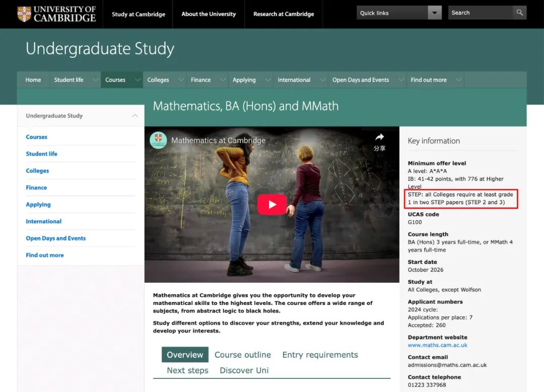The width and height of the screenshot is (544, 392).
Task: Click the contact telephone 01223 337968
Action: [427, 385]
